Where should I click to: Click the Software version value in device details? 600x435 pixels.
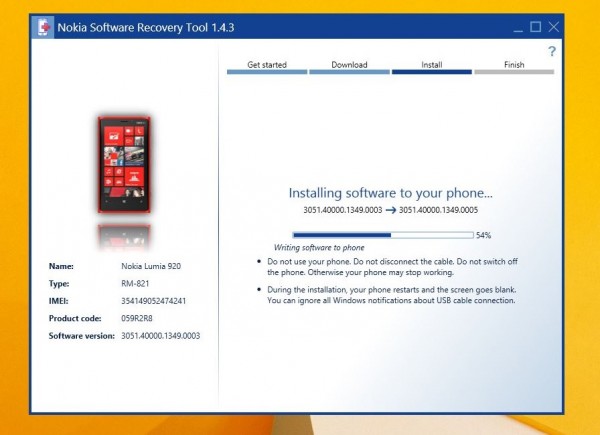pyautogui.click(x=160, y=336)
